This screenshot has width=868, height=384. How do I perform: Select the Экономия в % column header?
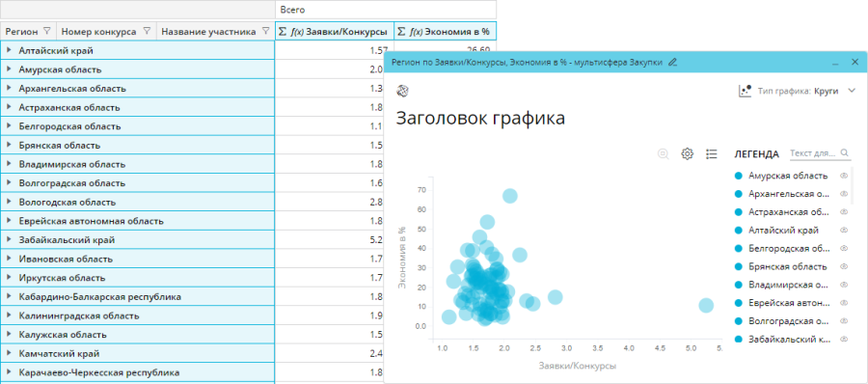(x=445, y=31)
